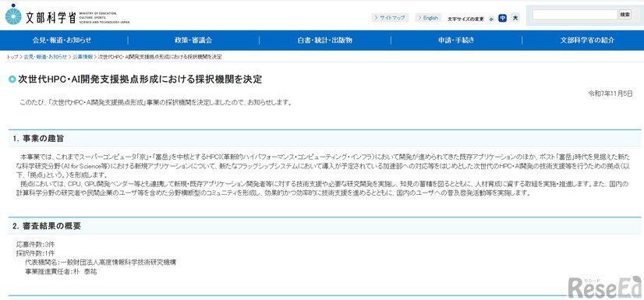
Task: Click the 検索 search button
Action: (625, 15)
